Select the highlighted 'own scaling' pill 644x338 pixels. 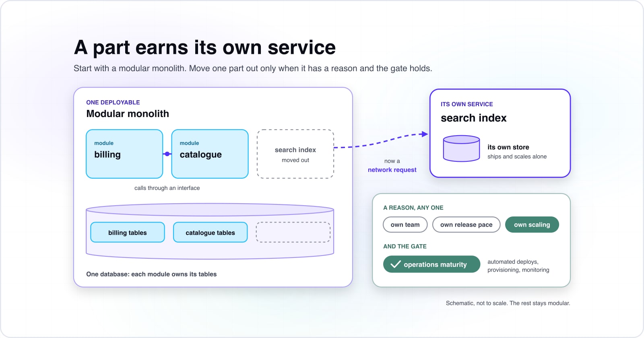pos(532,225)
